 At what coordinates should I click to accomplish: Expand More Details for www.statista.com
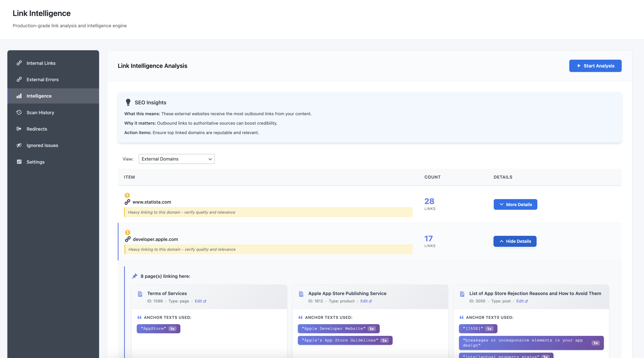pyautogui.click(x=515, y=205)
